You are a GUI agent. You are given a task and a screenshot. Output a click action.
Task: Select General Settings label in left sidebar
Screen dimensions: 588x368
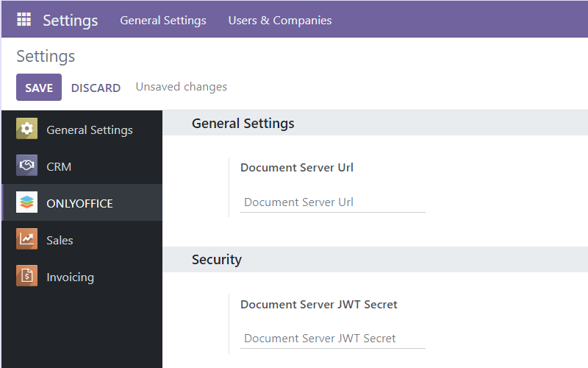click(90, 130)
